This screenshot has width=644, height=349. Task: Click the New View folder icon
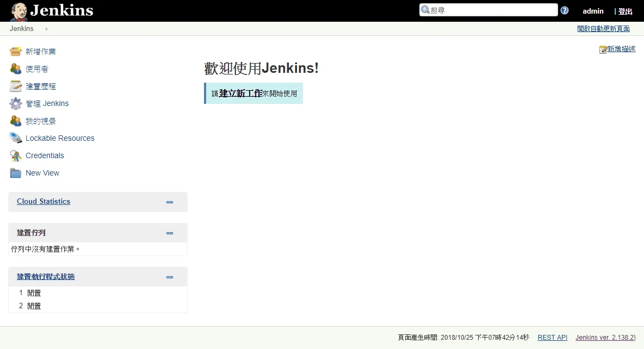[15, 172]
